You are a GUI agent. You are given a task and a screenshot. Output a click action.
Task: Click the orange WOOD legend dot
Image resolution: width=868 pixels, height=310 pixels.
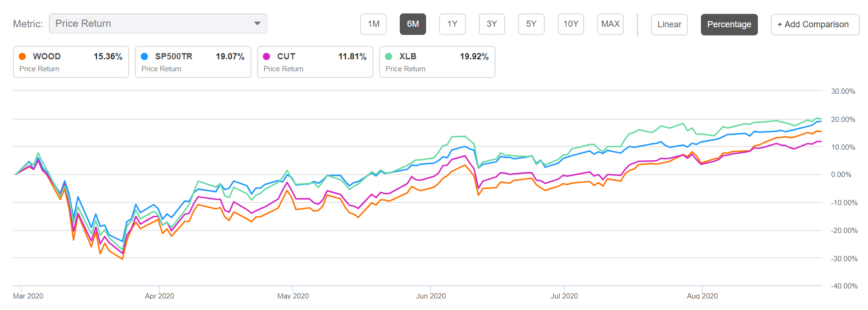click(23, 56)
